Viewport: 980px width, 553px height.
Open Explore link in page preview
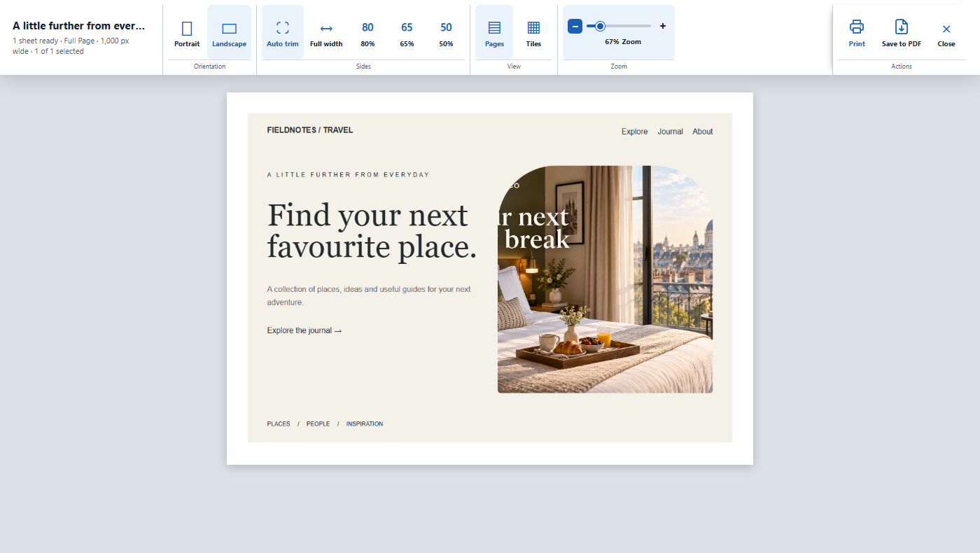point(635,132)
